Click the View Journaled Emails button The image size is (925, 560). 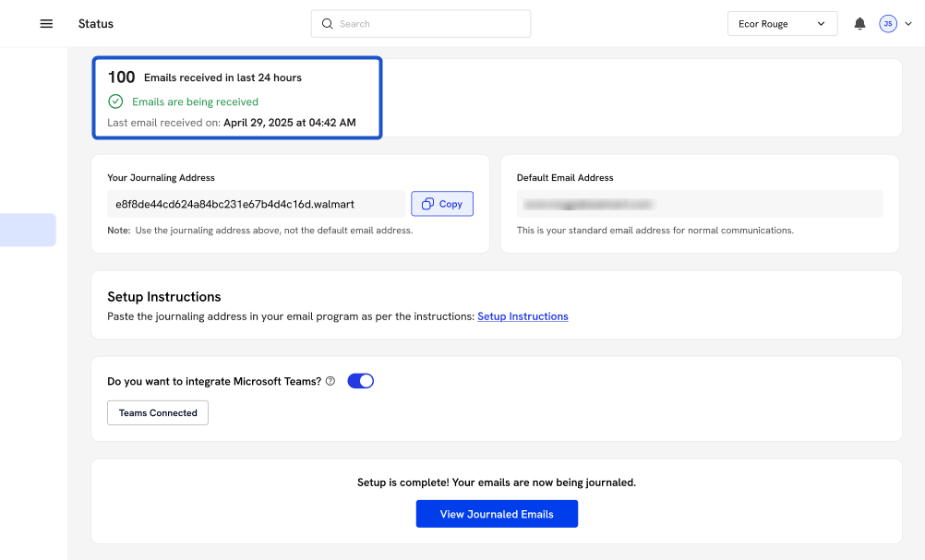pyautogui.click(x=497, y=514)
